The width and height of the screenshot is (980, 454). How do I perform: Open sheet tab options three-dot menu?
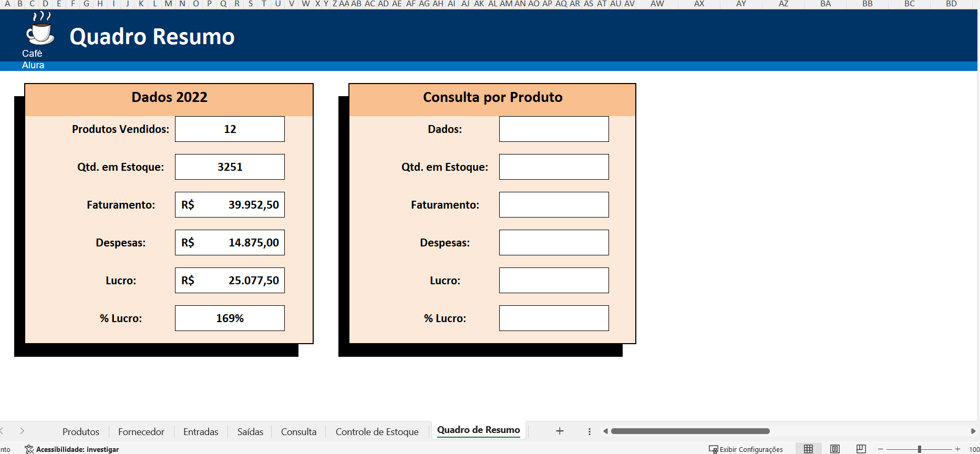click(589, 431)
